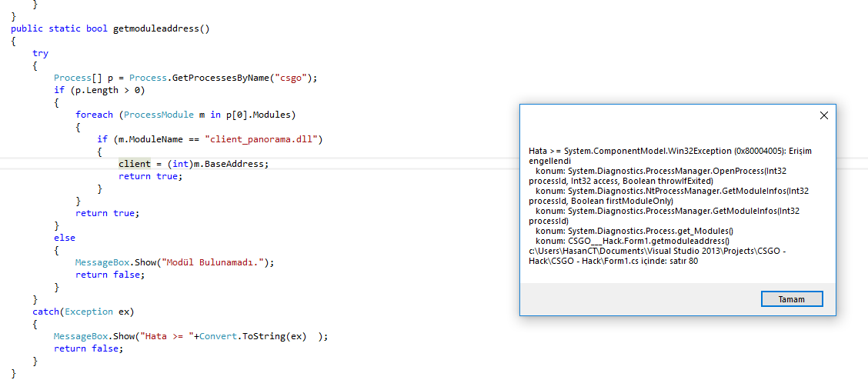
Task: Click the GetProcessesByName method call
Action: click(x=221, y=78)
